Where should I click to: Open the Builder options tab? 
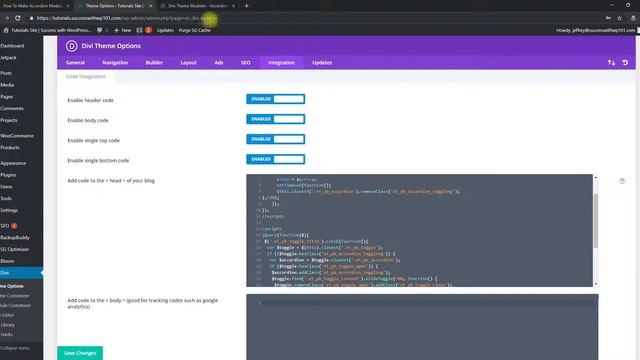point(154,63)
